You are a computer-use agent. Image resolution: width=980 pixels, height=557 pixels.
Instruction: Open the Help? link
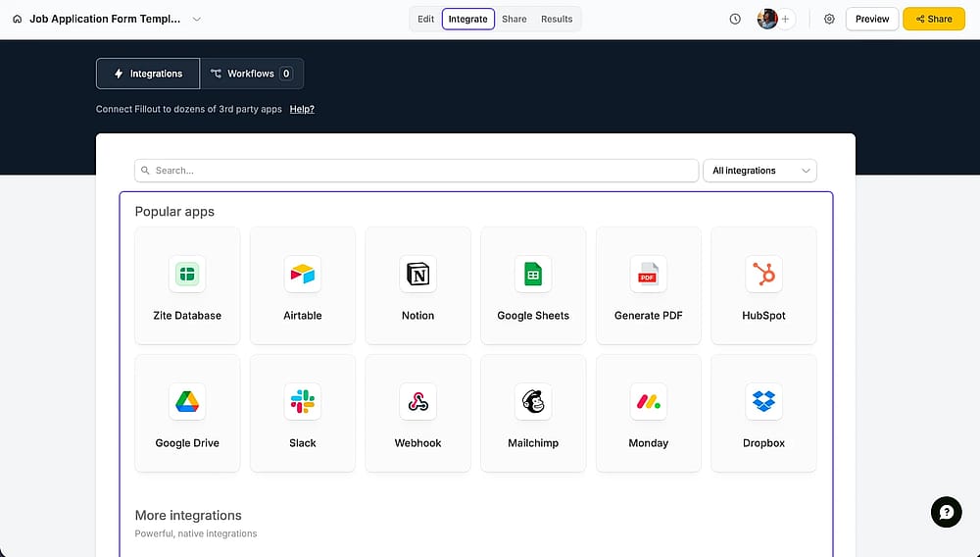[x=302, y=109]
